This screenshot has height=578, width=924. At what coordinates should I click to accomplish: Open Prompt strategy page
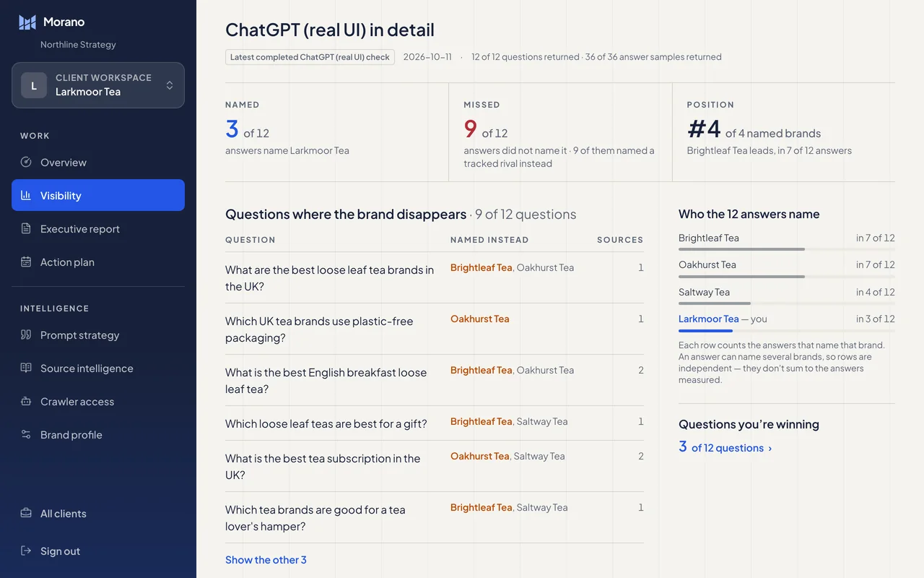tap(98, 335)
